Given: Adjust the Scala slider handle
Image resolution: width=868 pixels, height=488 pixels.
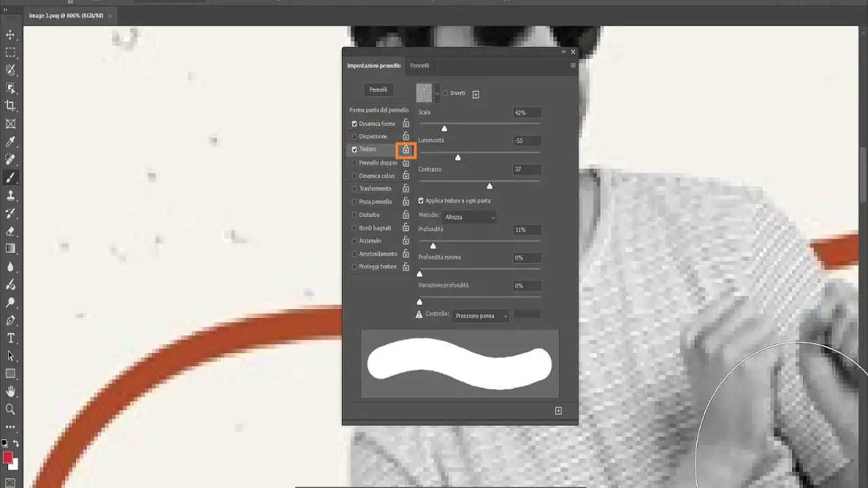Looking at the screenshot, I should point(444,128).
